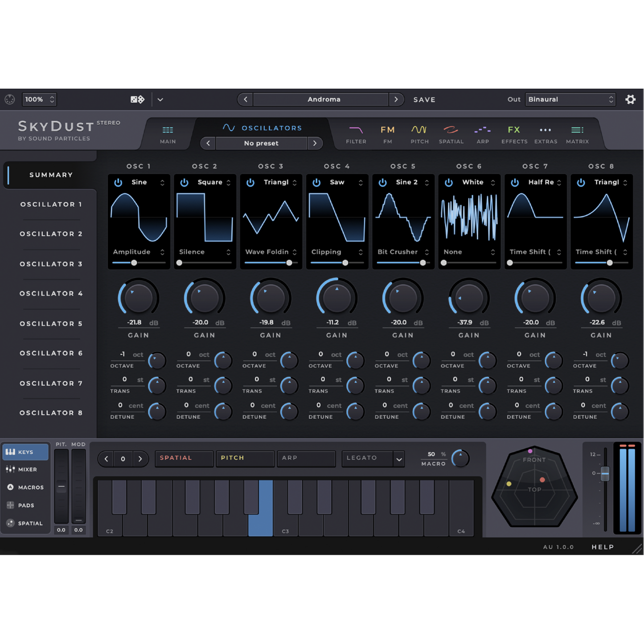Open the MIXER panel in bottom sidebar

tap(25, 469)
